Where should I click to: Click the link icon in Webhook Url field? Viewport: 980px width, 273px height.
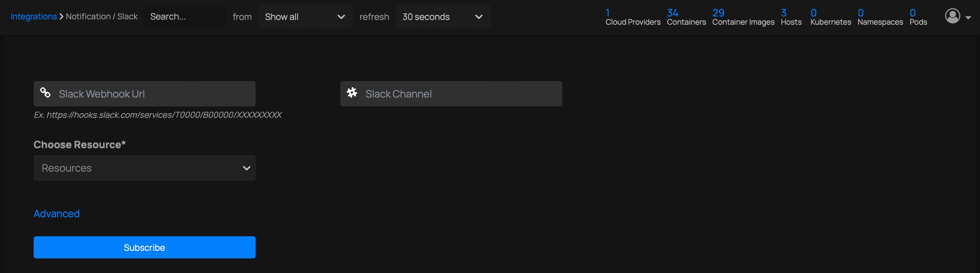pos(45,93)
